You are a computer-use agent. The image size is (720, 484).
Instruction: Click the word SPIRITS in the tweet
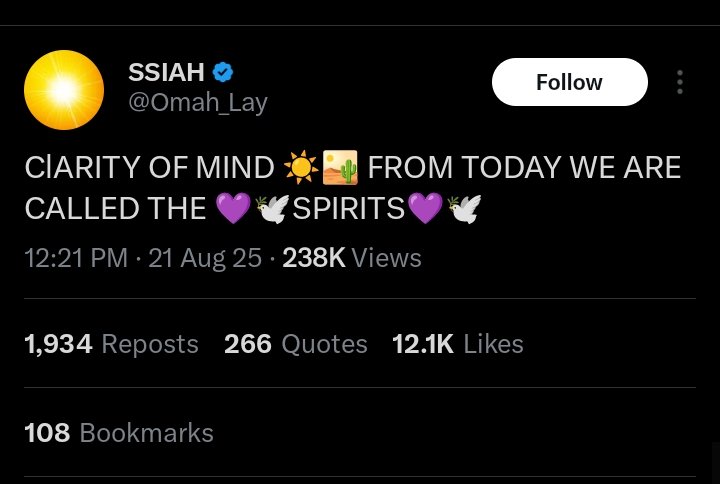point(349,208)
